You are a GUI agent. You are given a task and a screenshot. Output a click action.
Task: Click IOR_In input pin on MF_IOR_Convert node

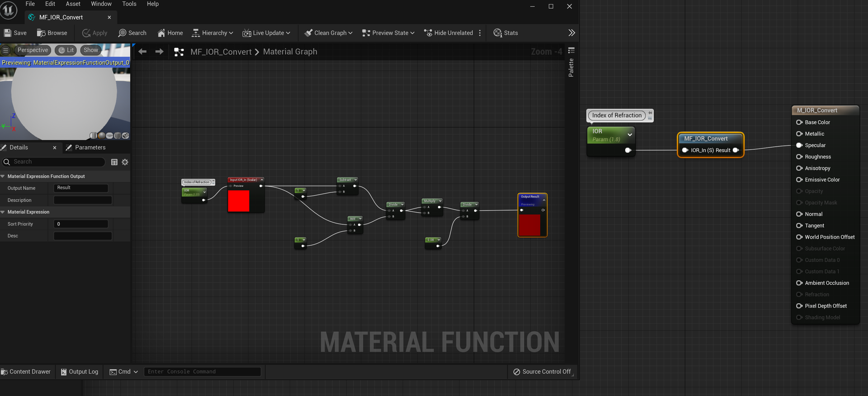click(x=685, y=150)
